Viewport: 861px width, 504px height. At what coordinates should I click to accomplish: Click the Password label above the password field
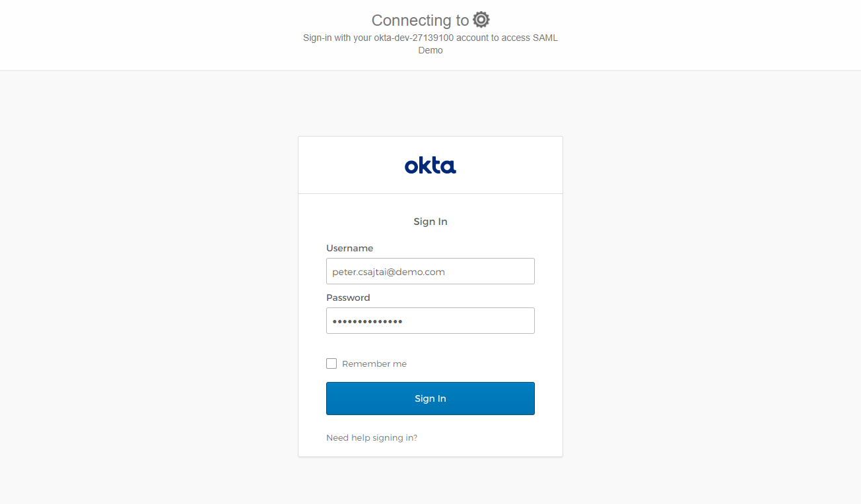[x=348, y=298]
